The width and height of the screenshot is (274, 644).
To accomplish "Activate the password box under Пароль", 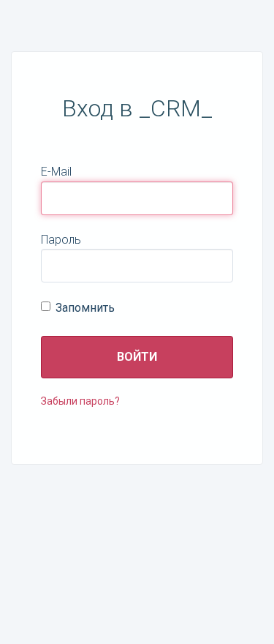I will tap(137, 266).
